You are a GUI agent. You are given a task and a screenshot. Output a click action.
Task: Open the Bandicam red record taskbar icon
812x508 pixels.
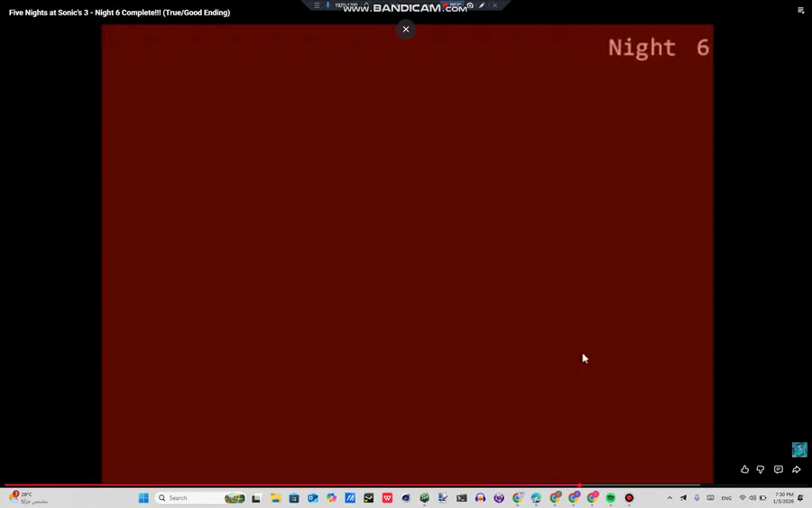629,498
